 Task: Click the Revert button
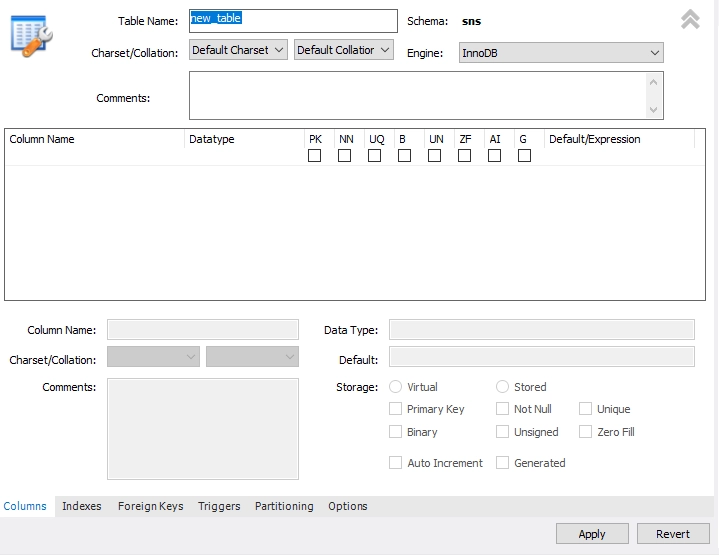point(673,534)
